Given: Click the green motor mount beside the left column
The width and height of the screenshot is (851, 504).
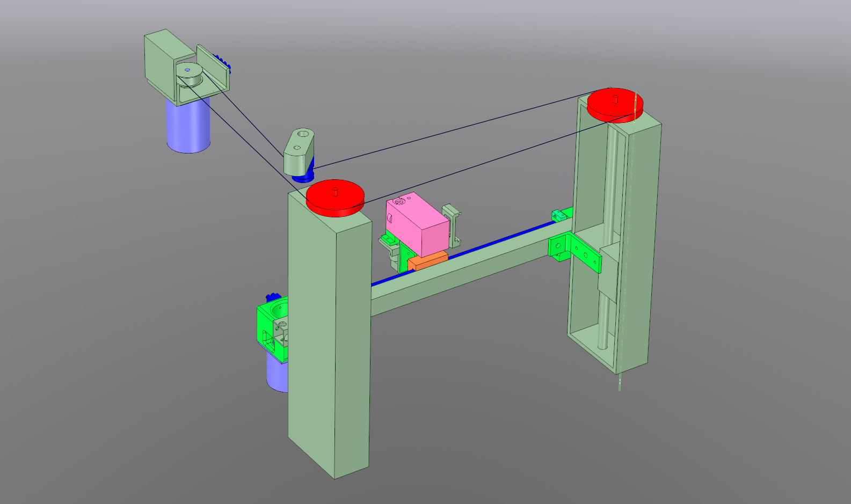Looking at the screenshot, I should (272, 329).
